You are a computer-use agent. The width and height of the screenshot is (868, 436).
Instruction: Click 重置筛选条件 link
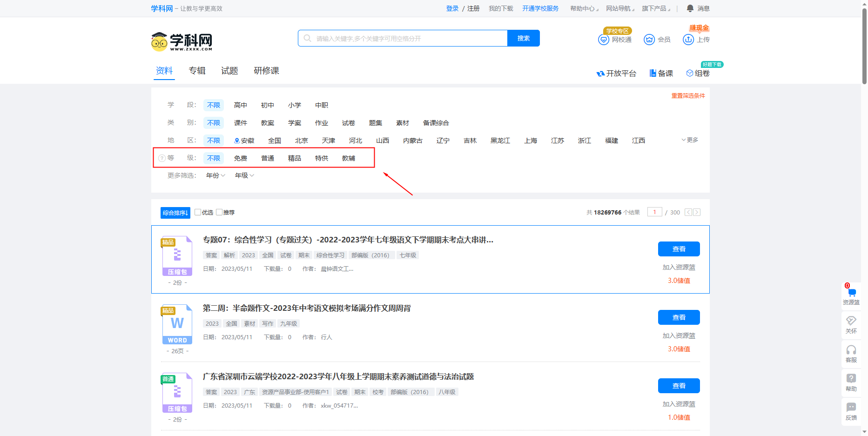[x=688, y=96]
